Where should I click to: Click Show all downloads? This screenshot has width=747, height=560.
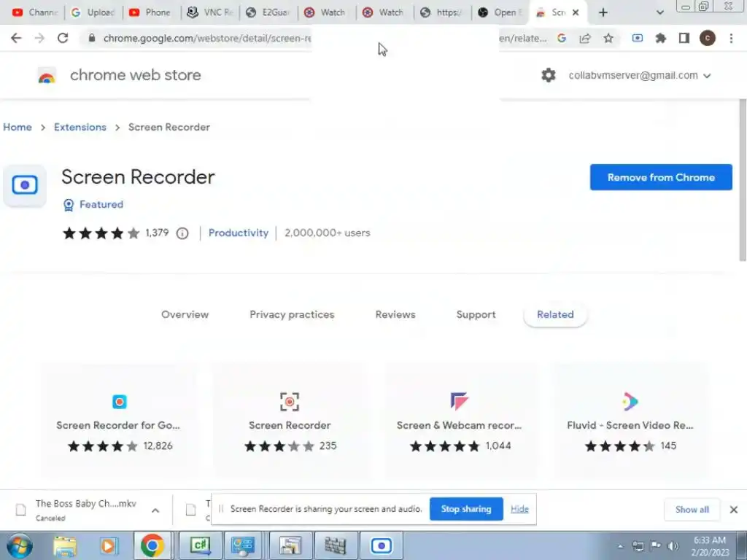coord(692,510)
